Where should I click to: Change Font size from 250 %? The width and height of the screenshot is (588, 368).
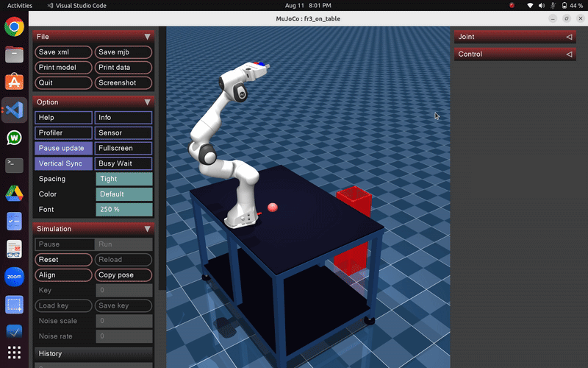tap(124, 210)
